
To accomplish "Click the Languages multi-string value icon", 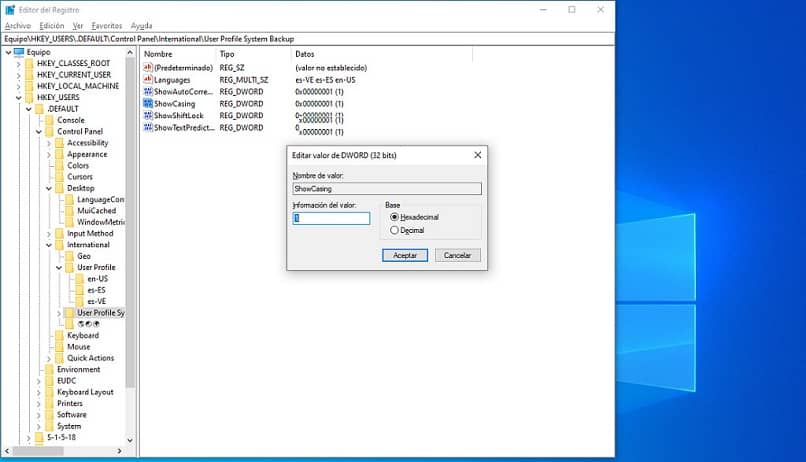I will click(148, 80).
